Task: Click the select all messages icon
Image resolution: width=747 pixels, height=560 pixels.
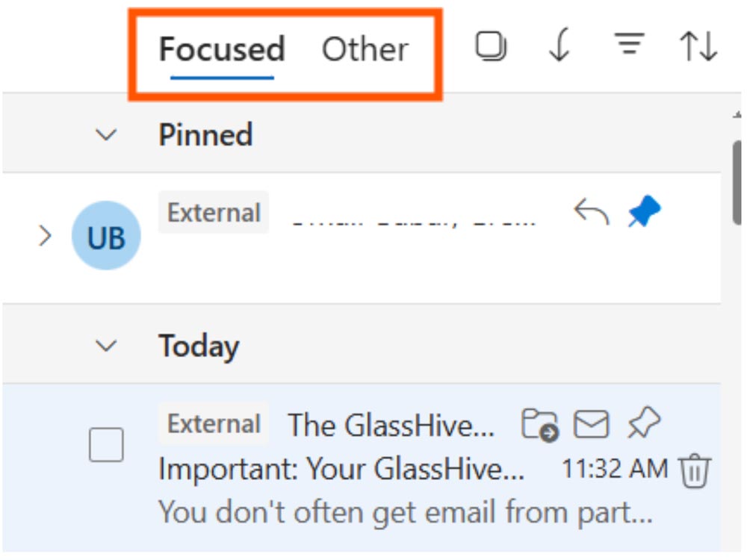Action: click(491, 47)
